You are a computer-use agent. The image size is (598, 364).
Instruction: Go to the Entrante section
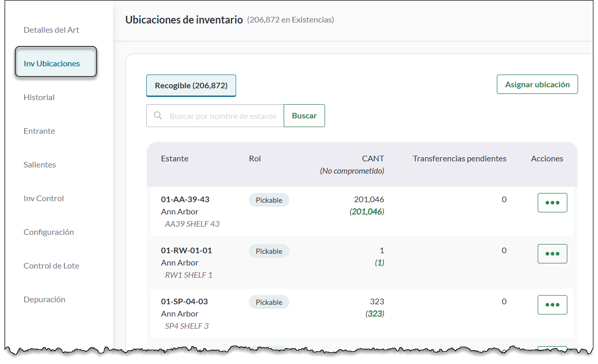(x=39, y=131)
